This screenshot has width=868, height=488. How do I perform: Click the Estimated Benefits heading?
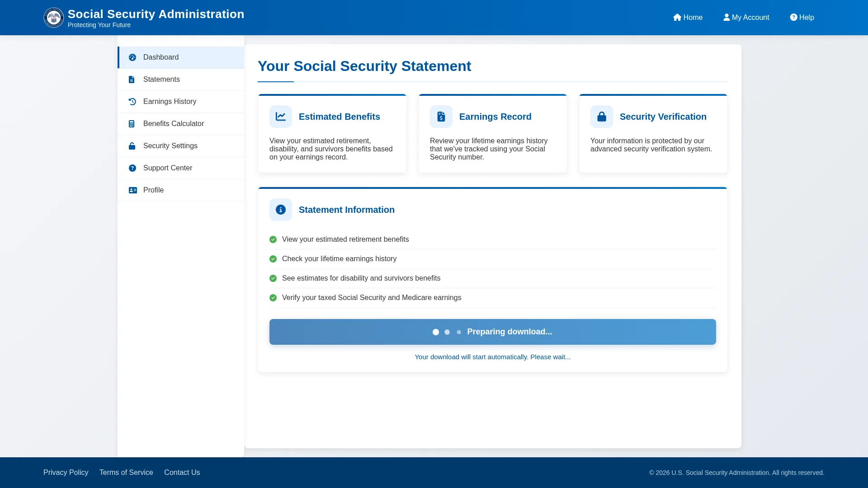pos(340,117)
